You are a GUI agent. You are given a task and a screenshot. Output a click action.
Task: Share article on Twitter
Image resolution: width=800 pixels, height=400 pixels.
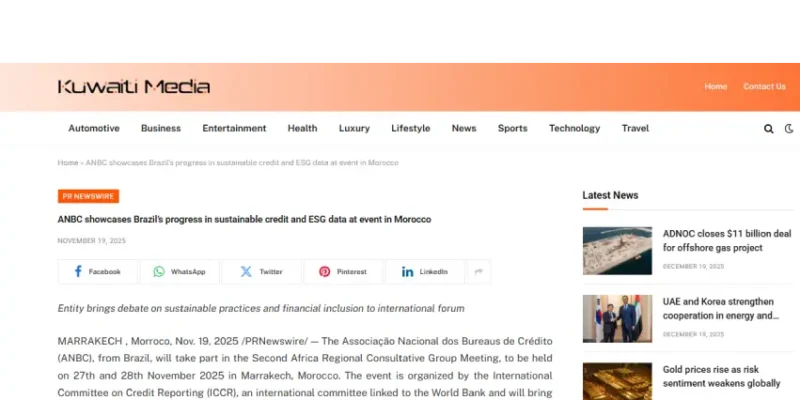[x=261, y=272]
